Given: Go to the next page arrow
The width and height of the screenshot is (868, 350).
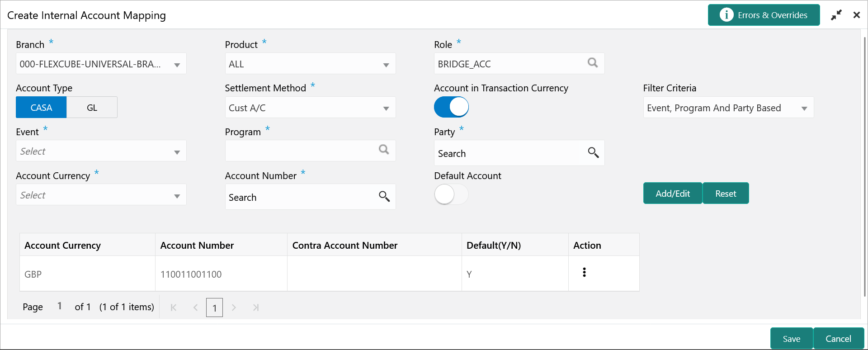Looking at the screenshot, I should tap(234, 307).
